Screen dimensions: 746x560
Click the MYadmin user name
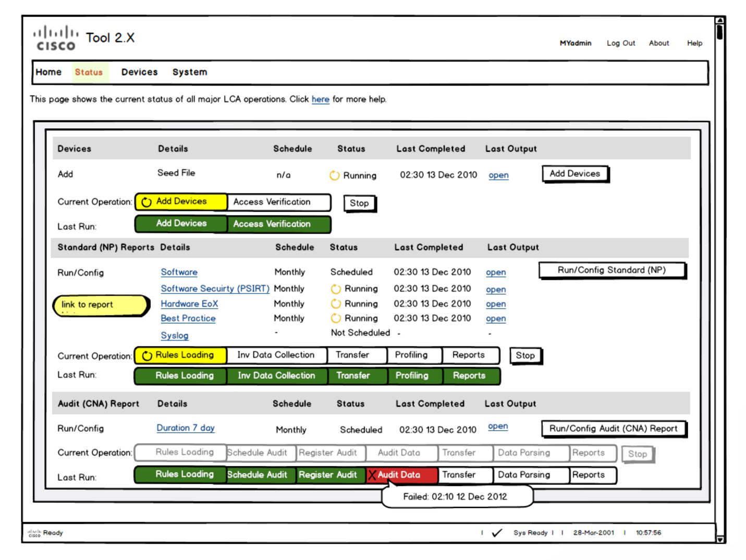point(576,43)
